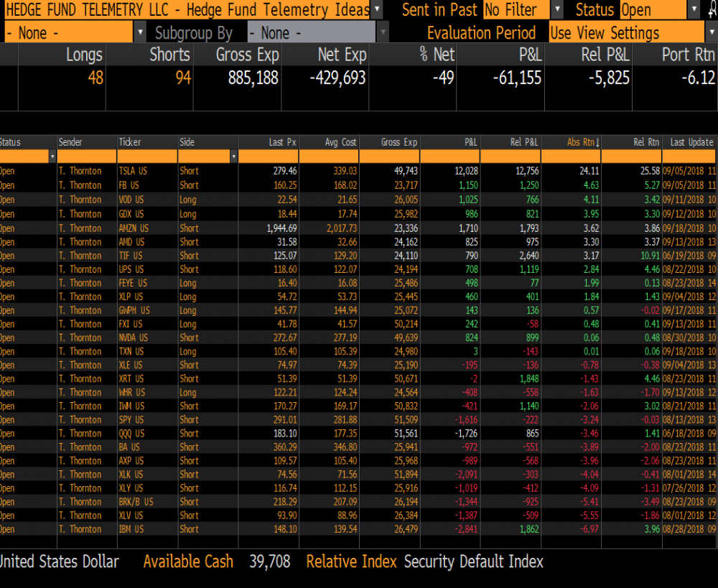This screenshot has height=588, width=718.
Task: Click the Longs count value 48
Action: [95, 78]
